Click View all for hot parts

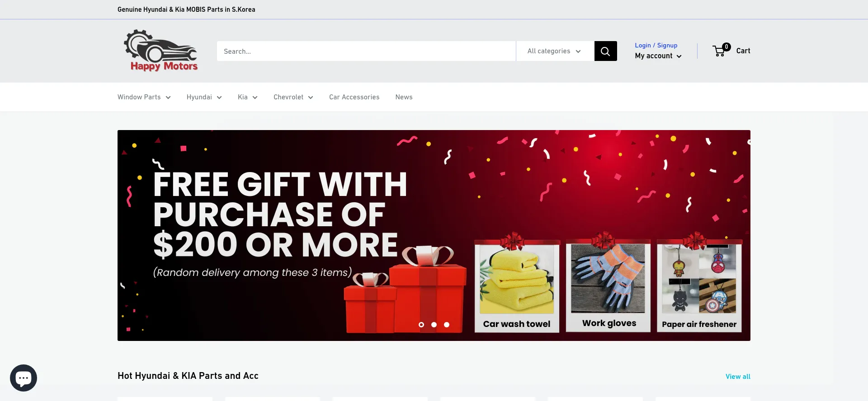point(738,377)
